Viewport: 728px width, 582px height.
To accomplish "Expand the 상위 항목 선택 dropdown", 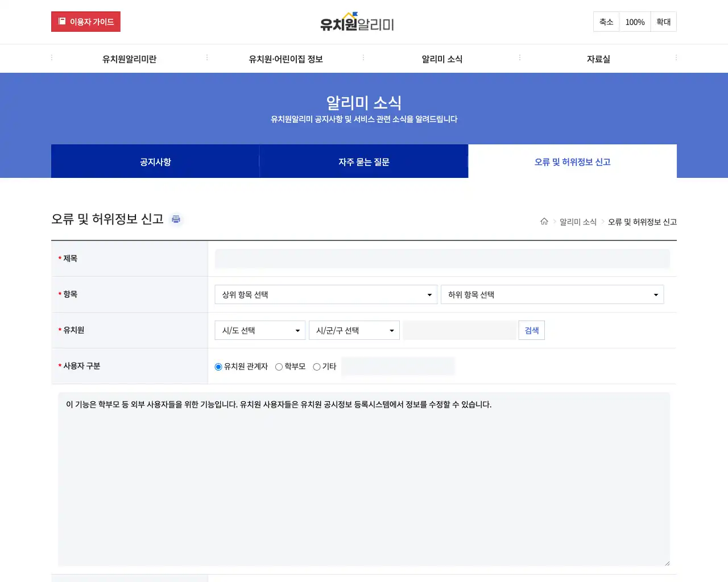I will 326,294.
